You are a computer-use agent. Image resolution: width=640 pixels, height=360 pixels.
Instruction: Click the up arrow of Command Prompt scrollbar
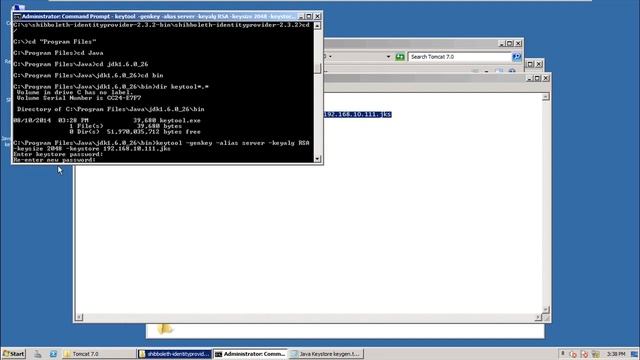[x=318, y=26]
